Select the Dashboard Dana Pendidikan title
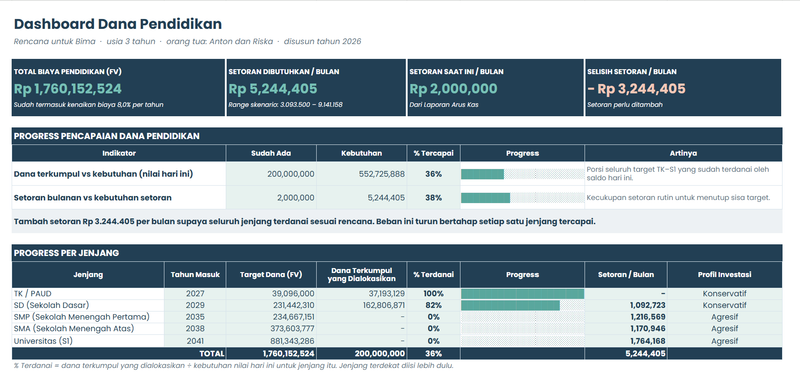The width and height of the screenshot is (800, 374). coord(118,24)
